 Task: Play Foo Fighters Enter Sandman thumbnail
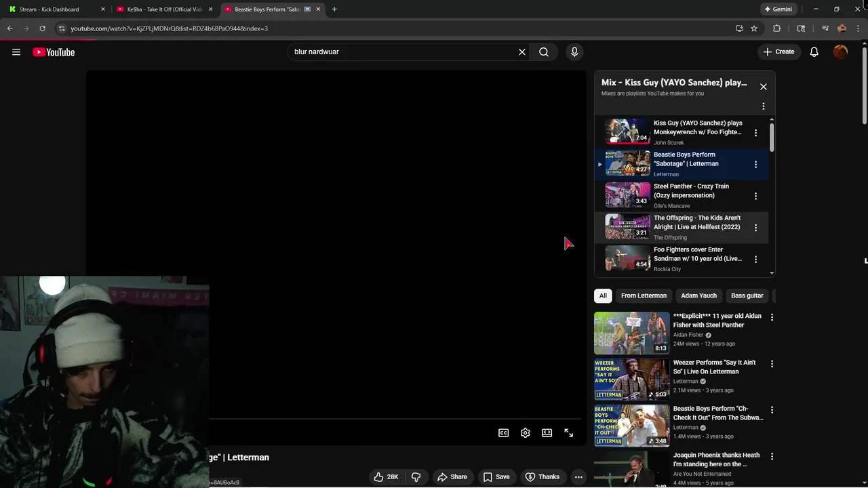coord(627,258)
